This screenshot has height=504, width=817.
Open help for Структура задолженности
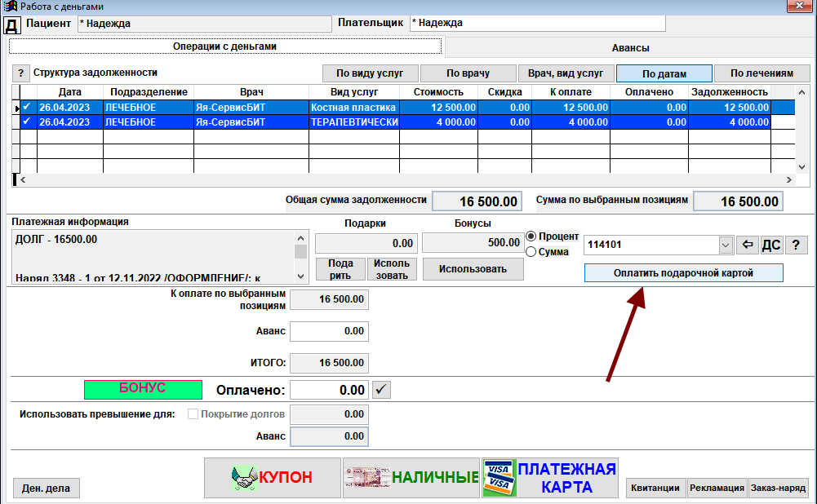[x=21, y=73]
